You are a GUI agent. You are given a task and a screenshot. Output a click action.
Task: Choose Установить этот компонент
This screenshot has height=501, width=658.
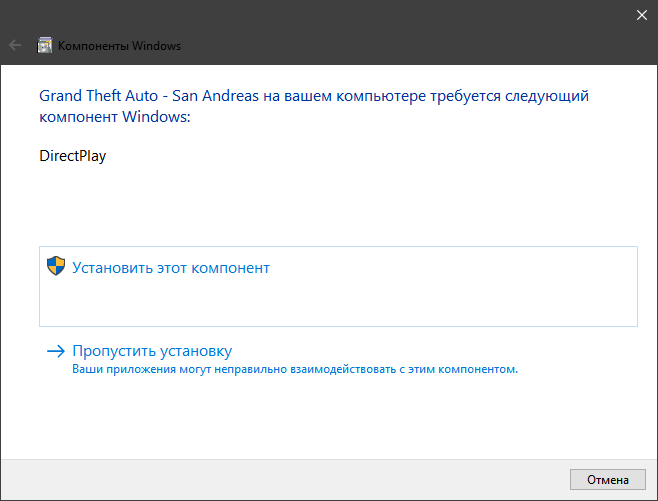coord(338,287)
